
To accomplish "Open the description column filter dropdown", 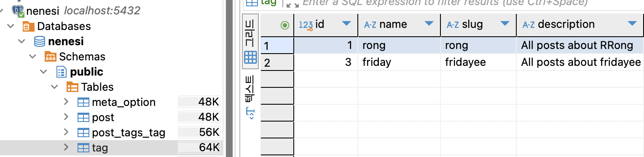I will 632,24.
